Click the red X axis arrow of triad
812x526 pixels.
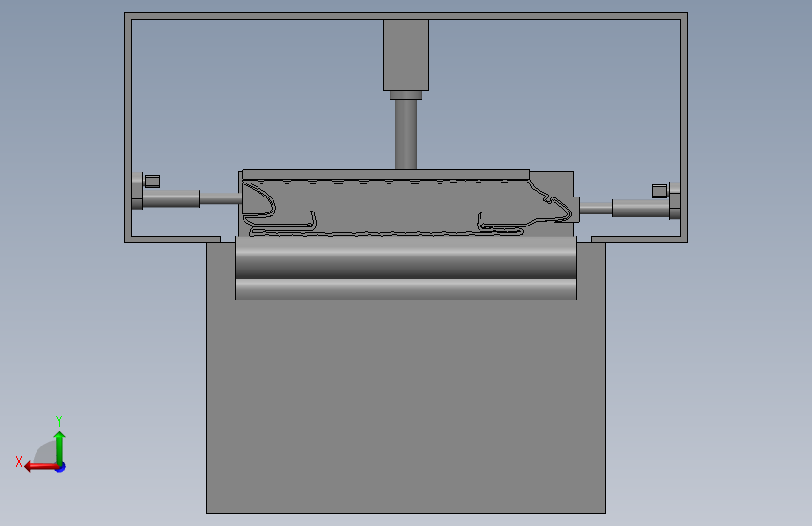click(40, 467)
